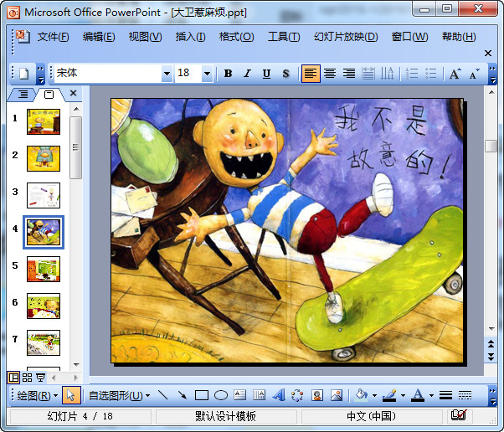
Task: Open the font size dropdown
Action: (207, 74)
